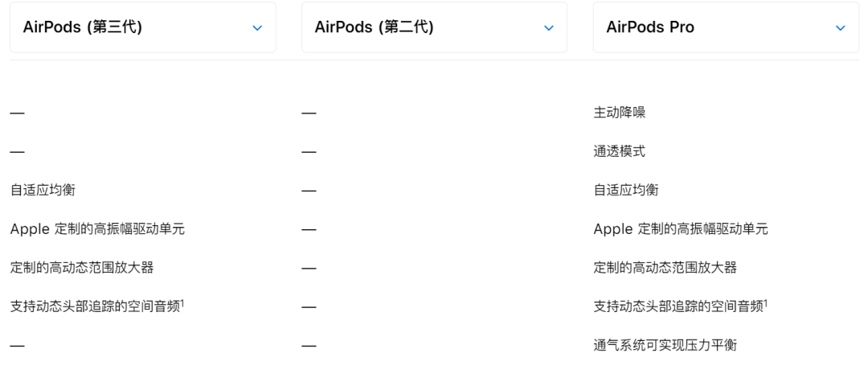Click 定制的高动态范围放大器 under AirPods (第三代)
Screen dimensions: 868x374
82,268
